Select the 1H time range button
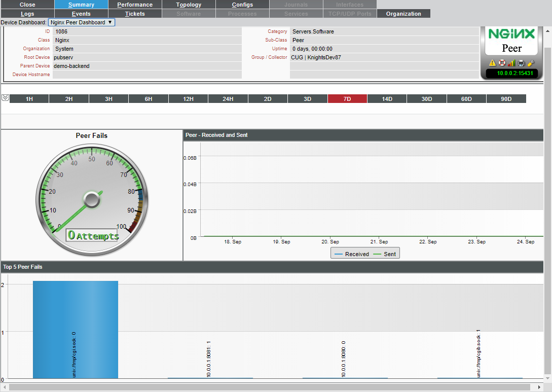 coord(28,99)
